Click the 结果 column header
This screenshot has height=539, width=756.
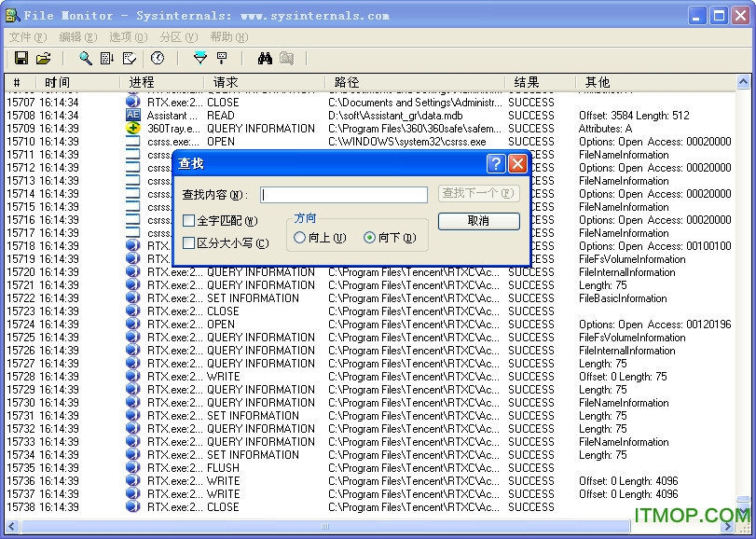(x=541, y=82)
